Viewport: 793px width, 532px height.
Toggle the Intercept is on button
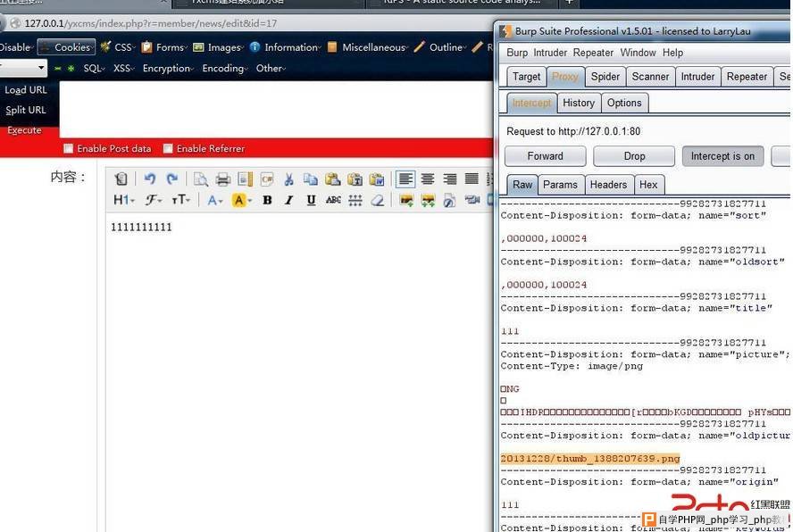[x=722, y=156]
